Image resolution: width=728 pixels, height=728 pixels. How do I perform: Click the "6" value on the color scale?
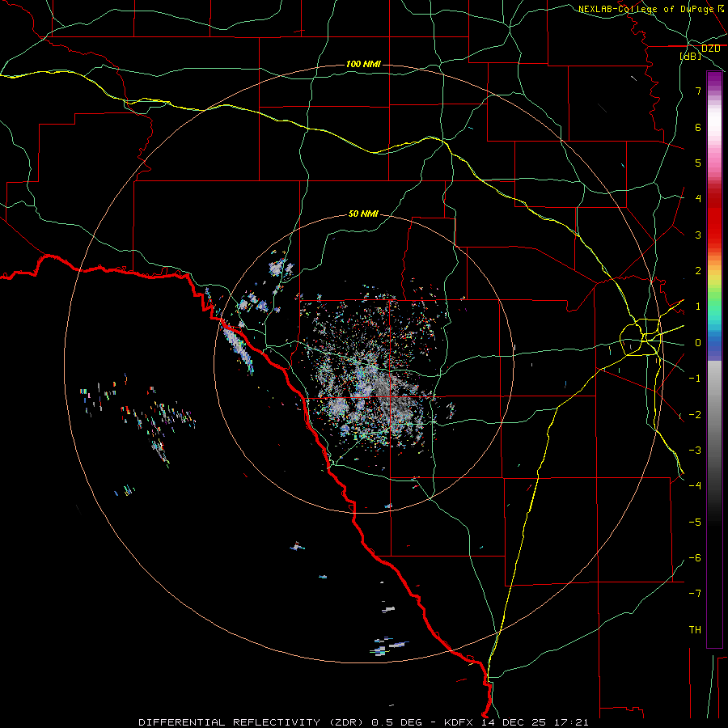[x=698, y=127]
